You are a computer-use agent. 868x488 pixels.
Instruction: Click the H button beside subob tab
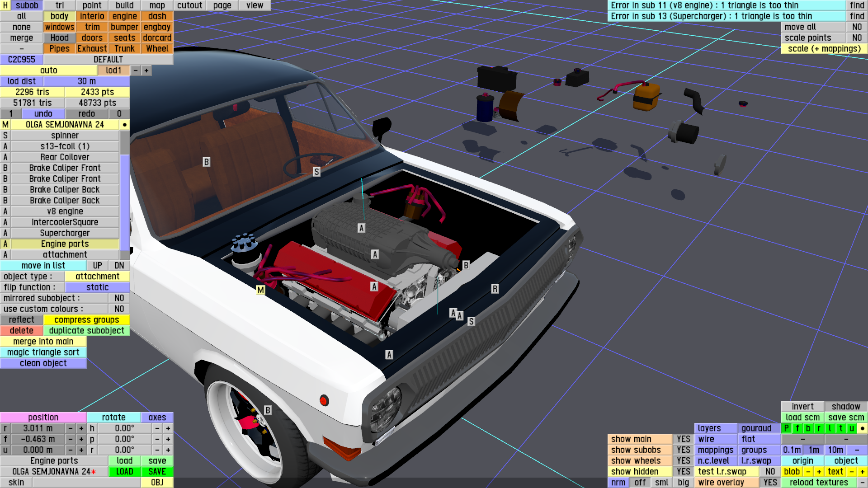pos(5,5)
